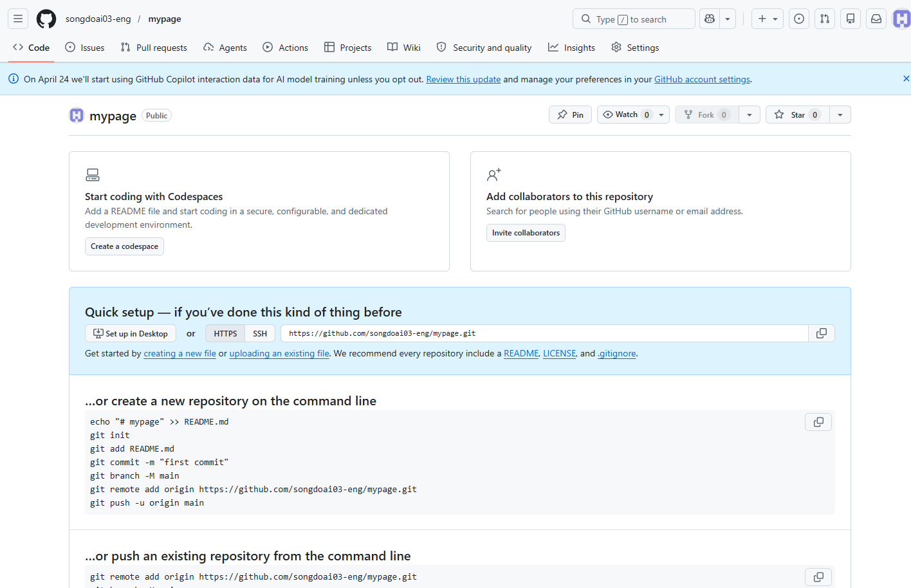Click the Codespaces icon in card

[93, 174]
